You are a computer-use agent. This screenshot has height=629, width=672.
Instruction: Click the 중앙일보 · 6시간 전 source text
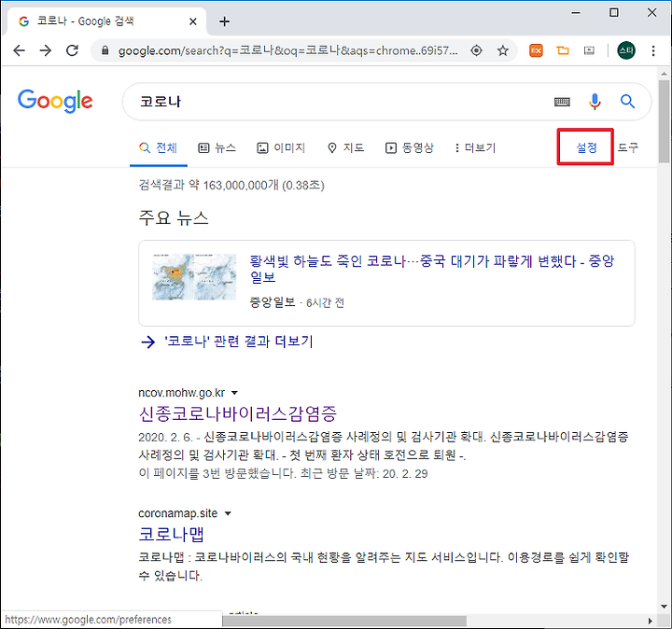(297, 303)
